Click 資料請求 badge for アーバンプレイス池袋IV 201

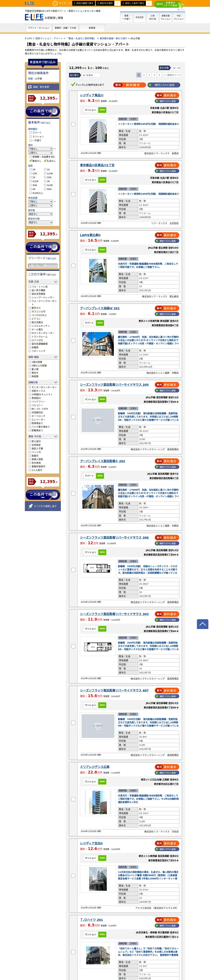[167, 308]
